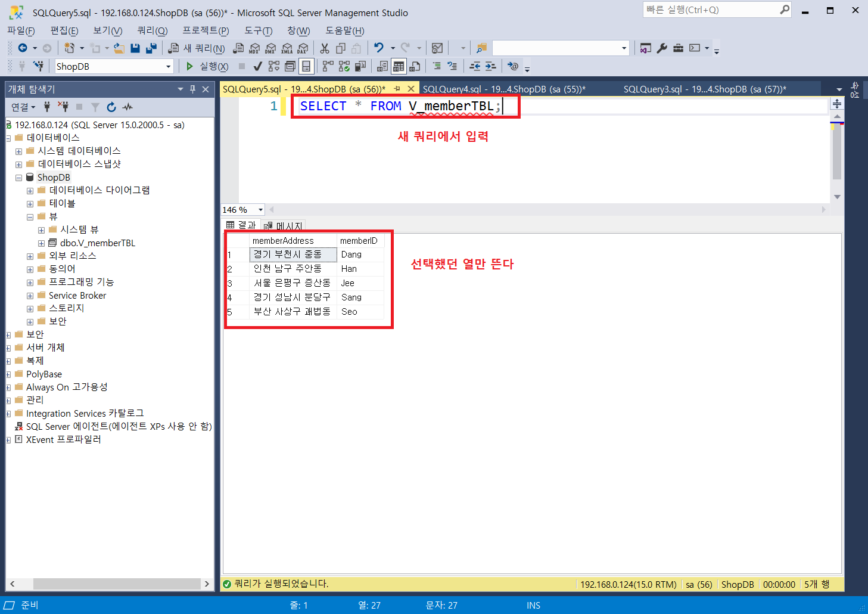Viewport: 868px width, 614px height.
Task: Navigate backward with the back arrow
Action: pos(23,48)
